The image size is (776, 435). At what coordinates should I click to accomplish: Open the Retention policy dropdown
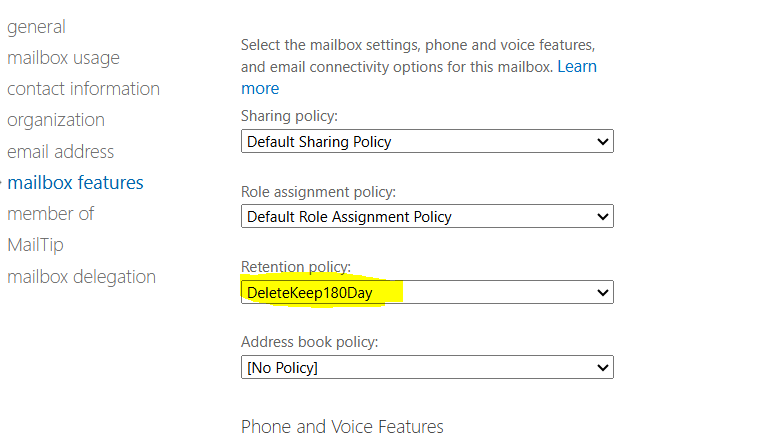click(x=427, y=292)
